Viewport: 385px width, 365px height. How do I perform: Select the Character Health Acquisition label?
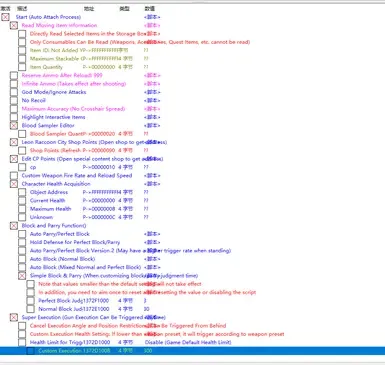pos(56,184)
